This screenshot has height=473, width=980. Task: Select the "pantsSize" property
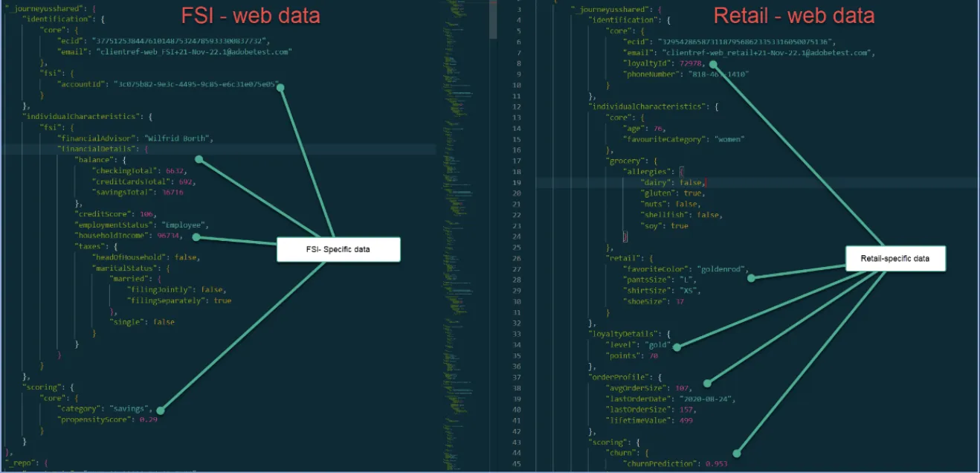(x=660, y=280)
